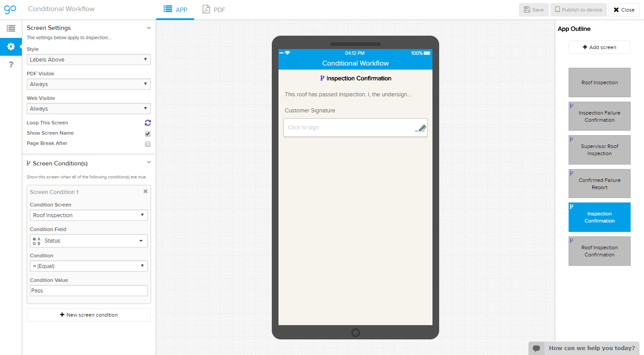This screenshot has height=355, width=644.
Task: Open the help question mark icon
Action: 11,65
